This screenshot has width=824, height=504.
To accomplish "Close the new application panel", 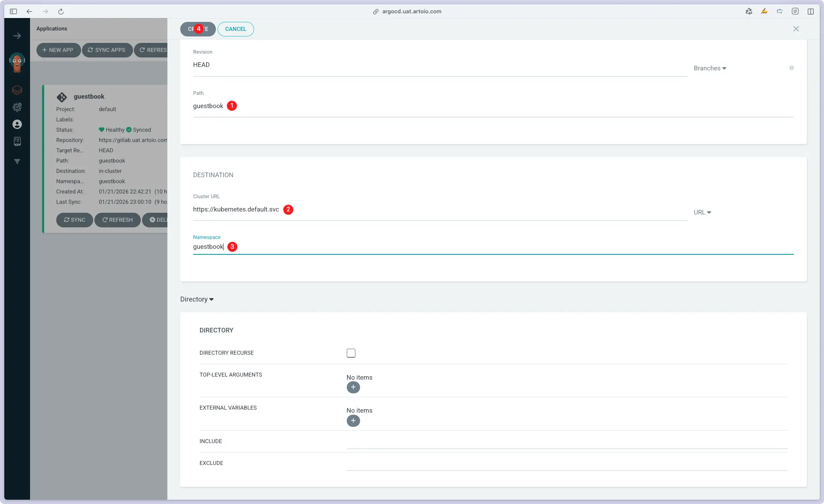I will coord(796,29).
